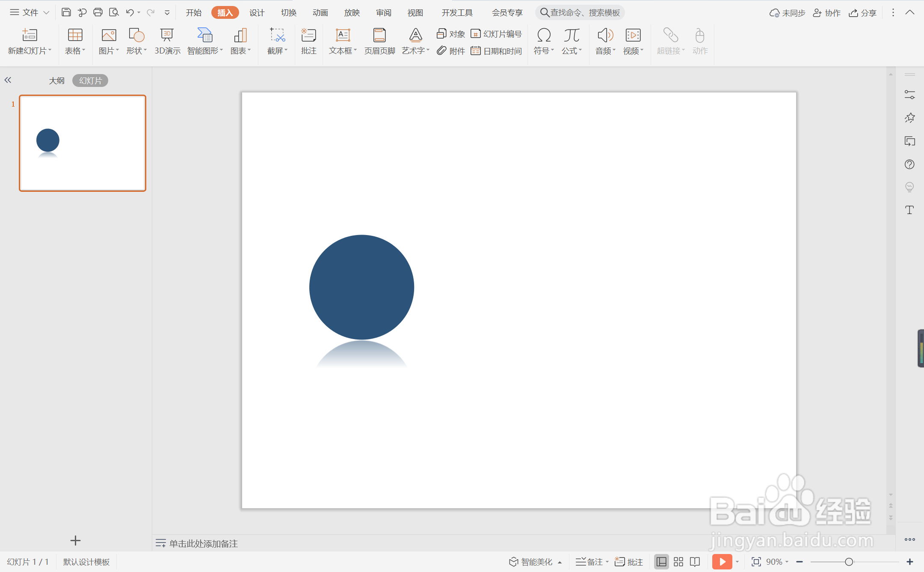Viewport: 924px width, 572px height.
Task: Click the text T icon in right sidebar
Action: click(909, 210)
